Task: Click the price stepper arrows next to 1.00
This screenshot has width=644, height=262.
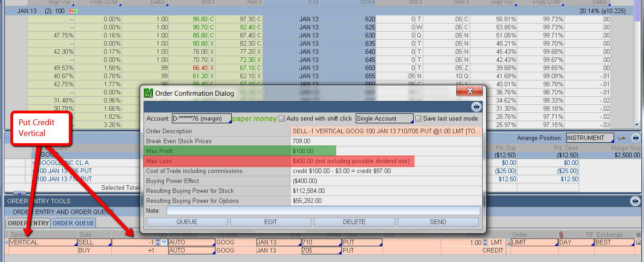Action: [x=486, y=243]
